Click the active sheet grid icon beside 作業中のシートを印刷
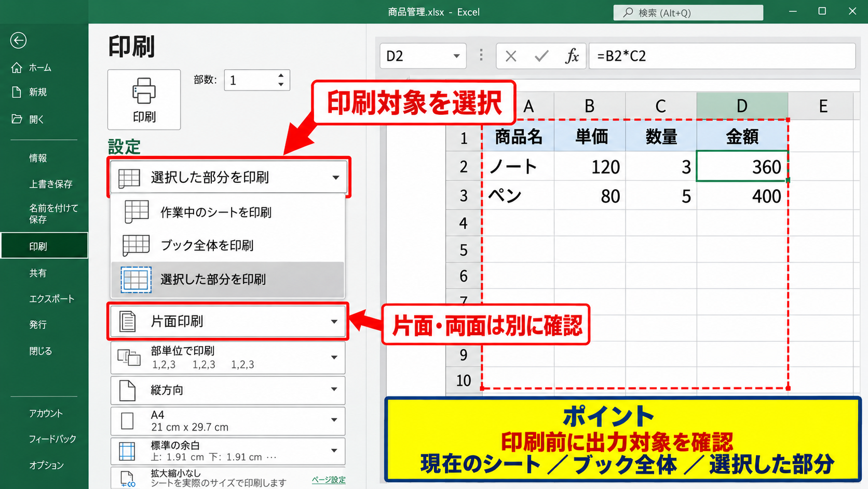868x489 pixels. tap(137, 212)
